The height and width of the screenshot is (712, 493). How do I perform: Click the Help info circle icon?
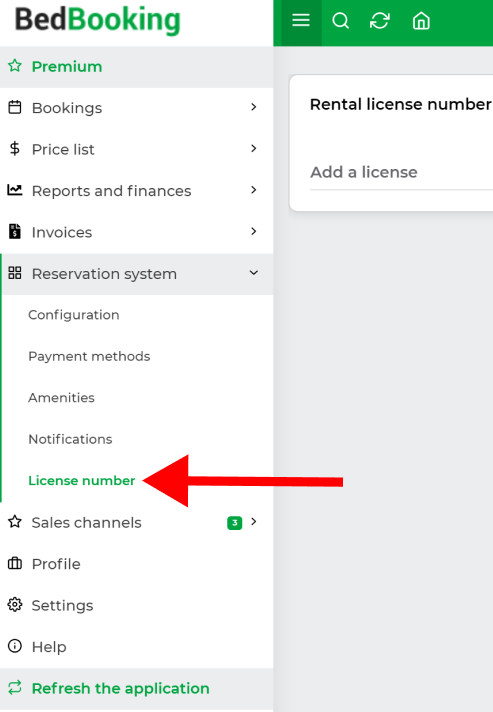[x=15, y=646]
